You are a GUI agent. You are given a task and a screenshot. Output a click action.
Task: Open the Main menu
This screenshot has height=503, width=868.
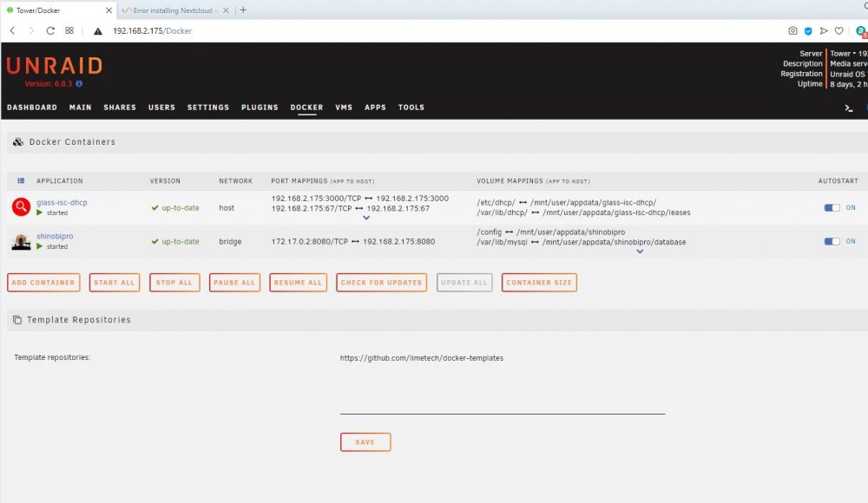coord(80,108)
